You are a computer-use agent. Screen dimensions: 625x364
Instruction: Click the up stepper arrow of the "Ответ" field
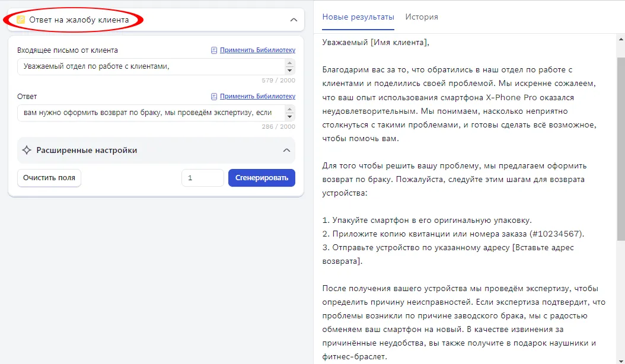(x=290, y=110)
